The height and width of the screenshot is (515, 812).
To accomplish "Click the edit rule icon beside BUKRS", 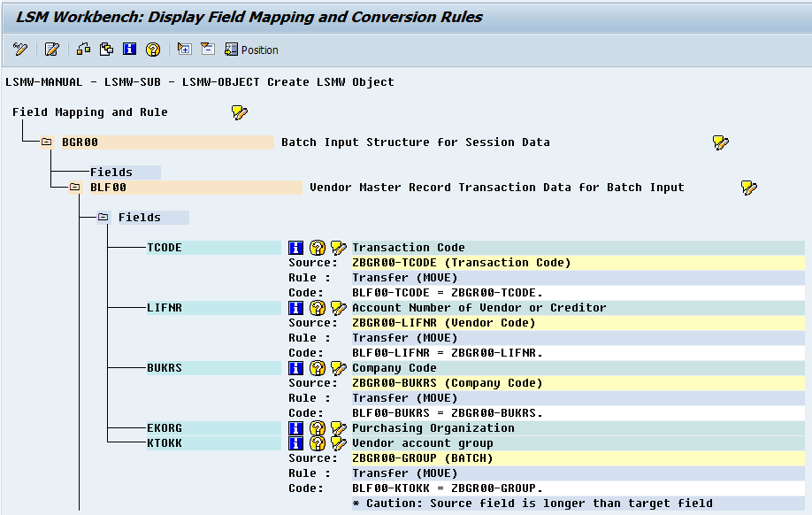I will click(x=338, y=367).
